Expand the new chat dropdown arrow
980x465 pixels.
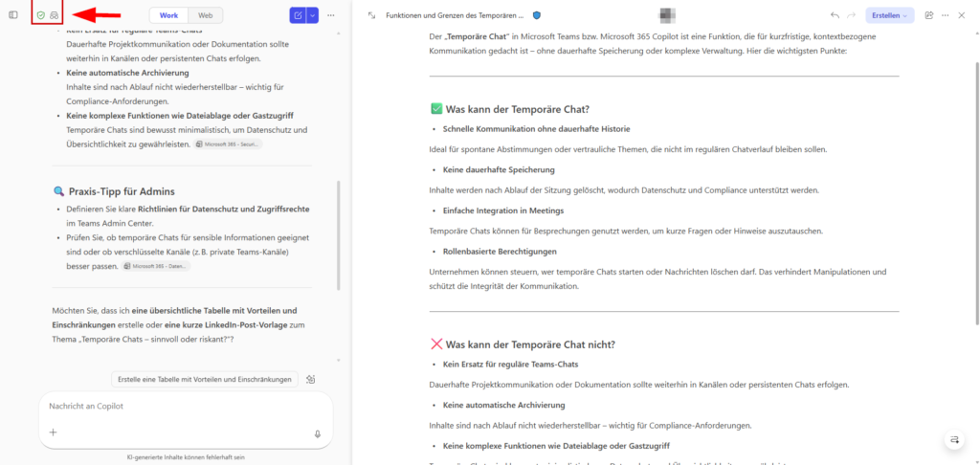click(313, 15)
